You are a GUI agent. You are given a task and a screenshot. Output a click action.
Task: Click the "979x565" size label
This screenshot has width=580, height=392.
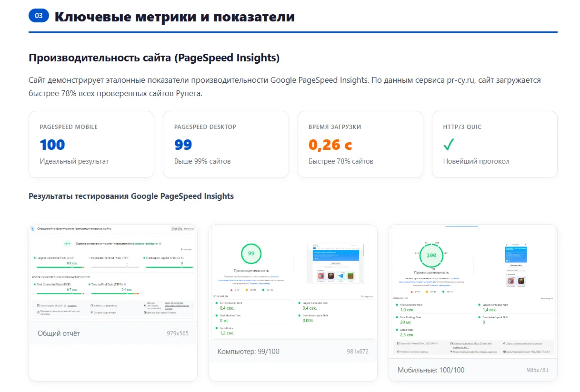tap(178, 333)
